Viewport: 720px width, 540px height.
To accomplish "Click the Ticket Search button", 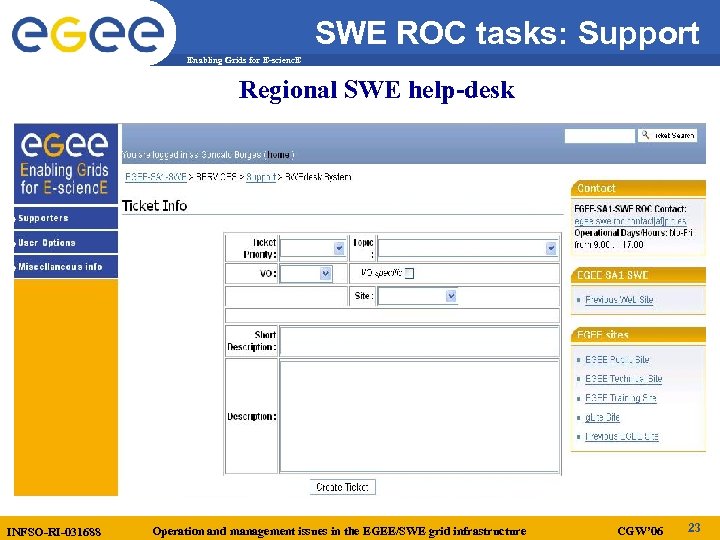I will tap(667, 135).
